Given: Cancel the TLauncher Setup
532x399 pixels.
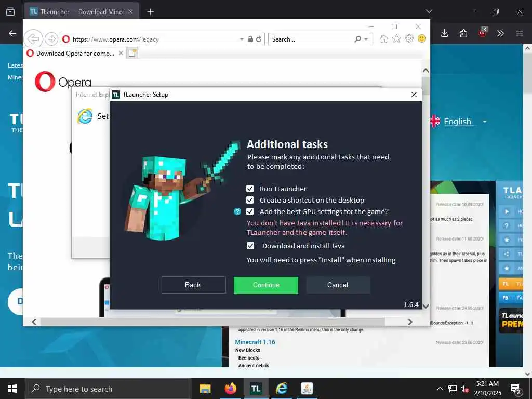Looking at the screenshot, I should (338, 285).
